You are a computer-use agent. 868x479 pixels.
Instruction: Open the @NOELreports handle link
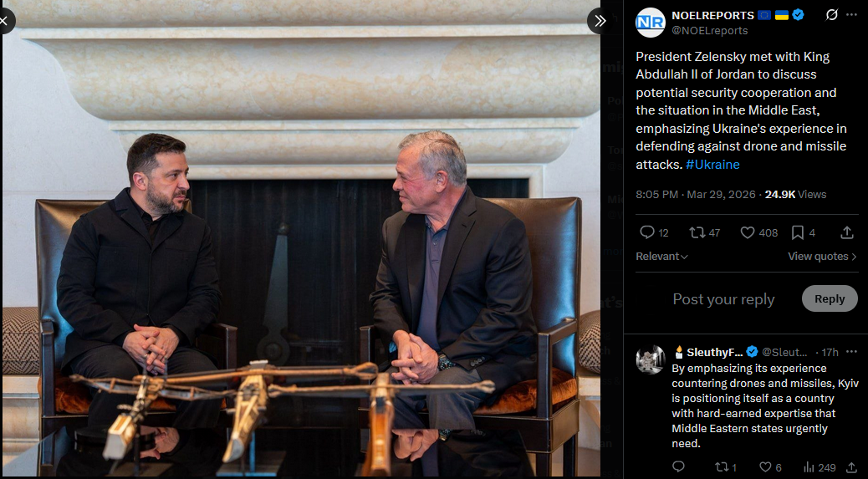point(710,31)
